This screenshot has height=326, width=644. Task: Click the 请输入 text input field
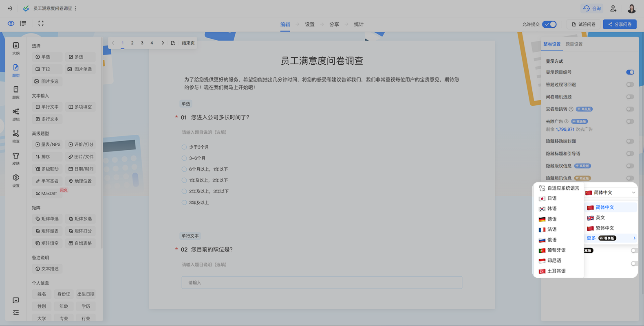tap(322, 282)
